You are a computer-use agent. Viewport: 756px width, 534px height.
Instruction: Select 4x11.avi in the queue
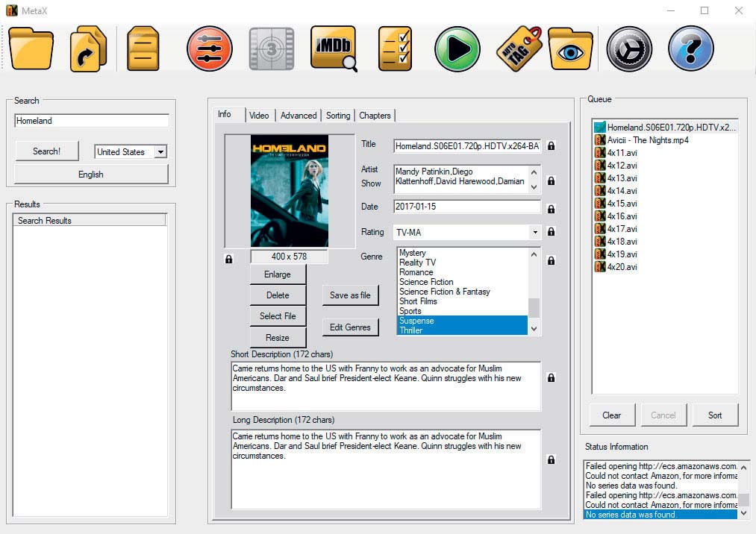[616, 153]
